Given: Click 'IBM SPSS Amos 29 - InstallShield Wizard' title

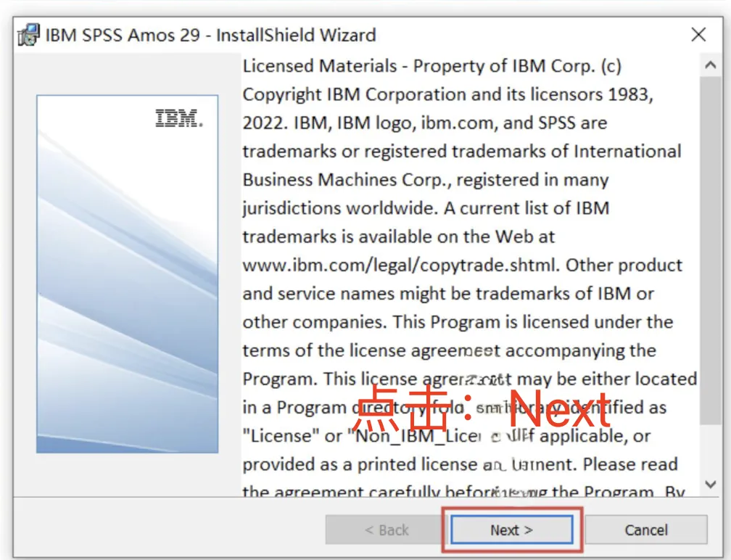Looking at the screenshot, I should tap(211, 35).
